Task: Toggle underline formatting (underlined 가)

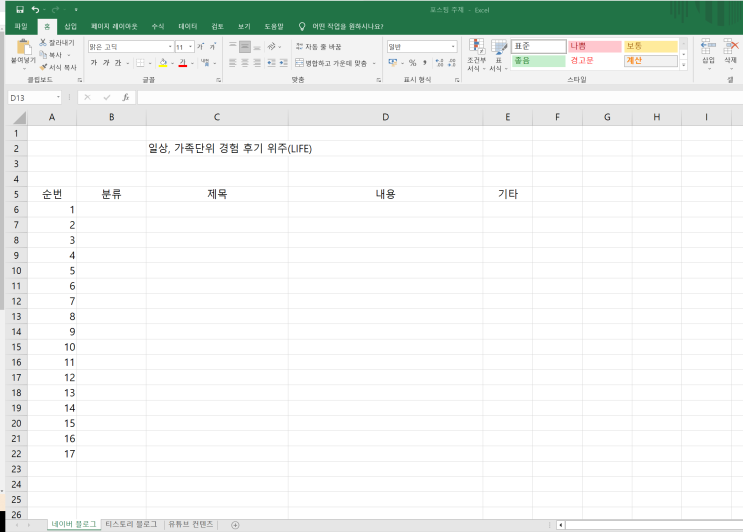Action: point(118,63)
